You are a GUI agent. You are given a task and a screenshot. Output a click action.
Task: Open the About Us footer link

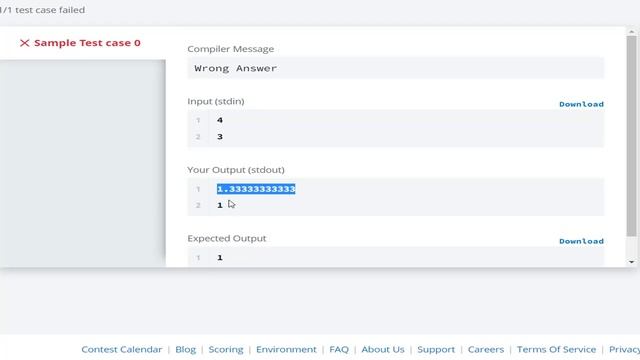click(383, 349)
